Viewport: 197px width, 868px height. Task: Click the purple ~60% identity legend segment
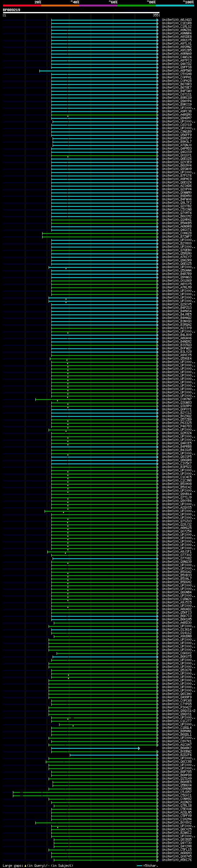tap(99, 6)
